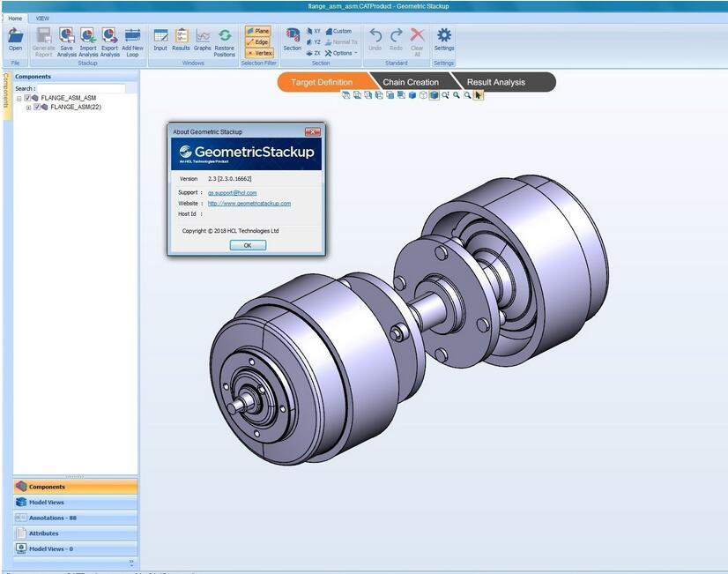Click the first view-orientation cube icon
Viewport: 728px width, 574px height.
tap(345, 95)
